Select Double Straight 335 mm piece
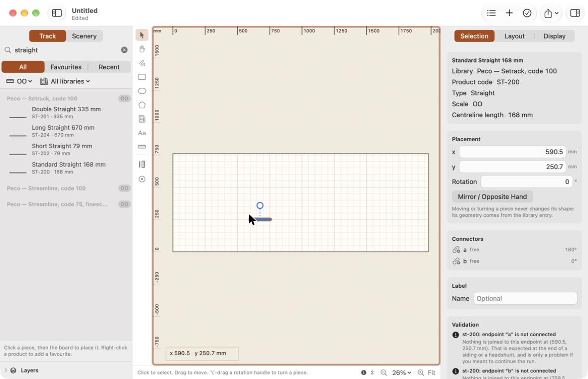Screen dimensions: 588x379 tap(66, 113)
